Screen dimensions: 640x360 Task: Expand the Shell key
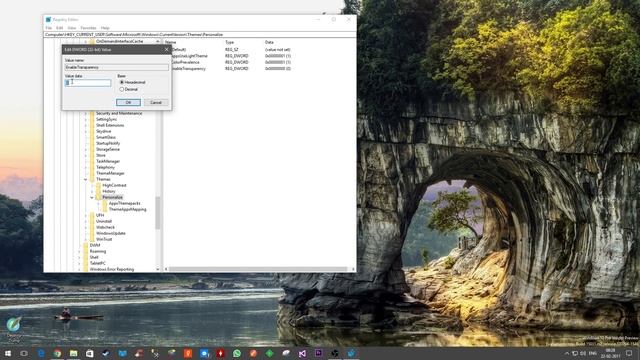click(x=79, y=257)
